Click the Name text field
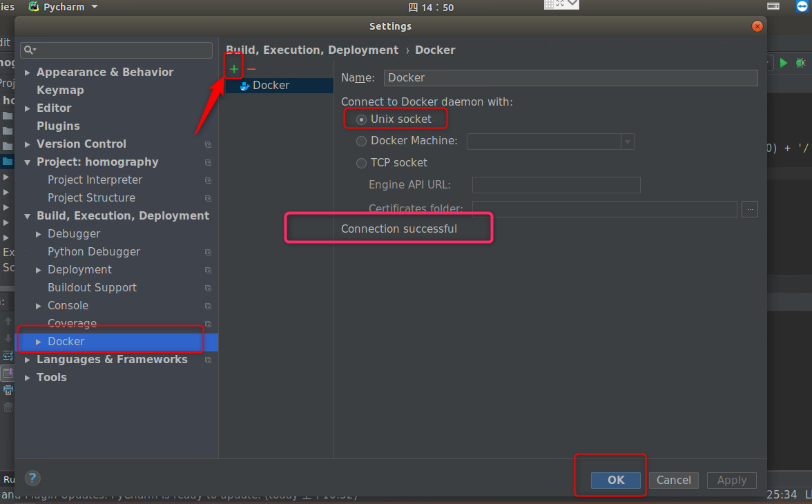 click(570, 78)
